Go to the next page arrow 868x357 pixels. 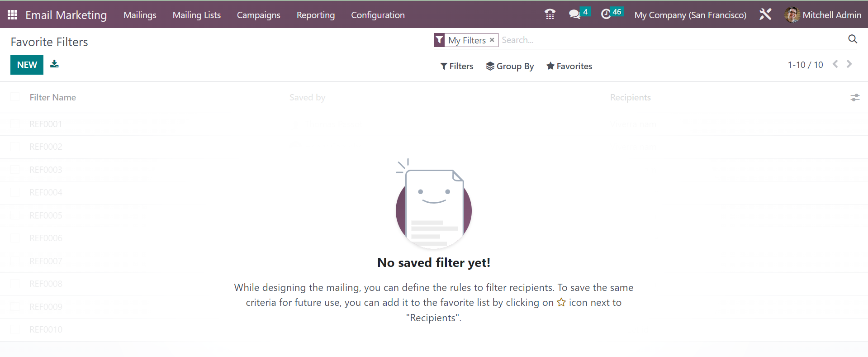(x=849, y=64)
